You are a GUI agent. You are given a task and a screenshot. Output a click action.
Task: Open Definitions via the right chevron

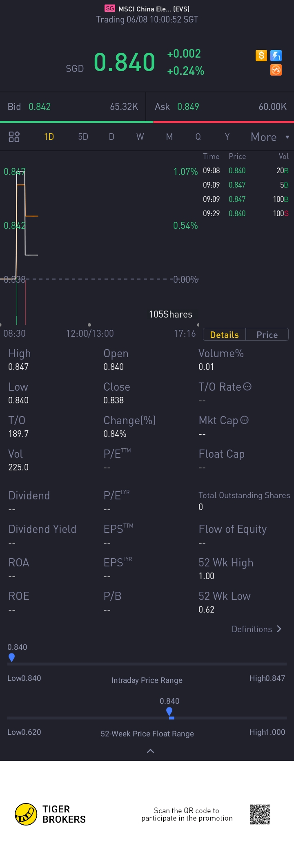click(279, 629)
